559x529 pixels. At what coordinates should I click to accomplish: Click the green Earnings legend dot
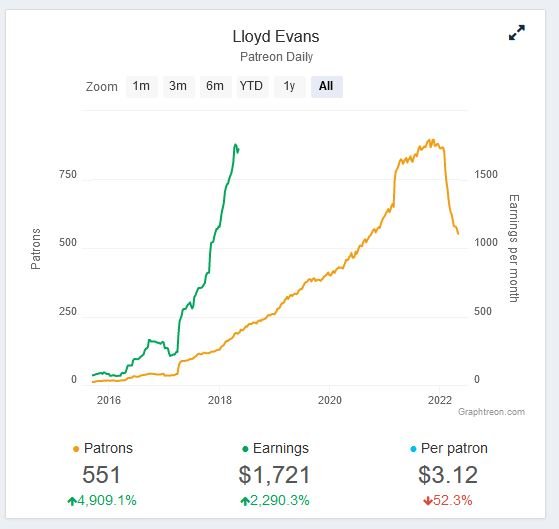(x=245, y=449)
